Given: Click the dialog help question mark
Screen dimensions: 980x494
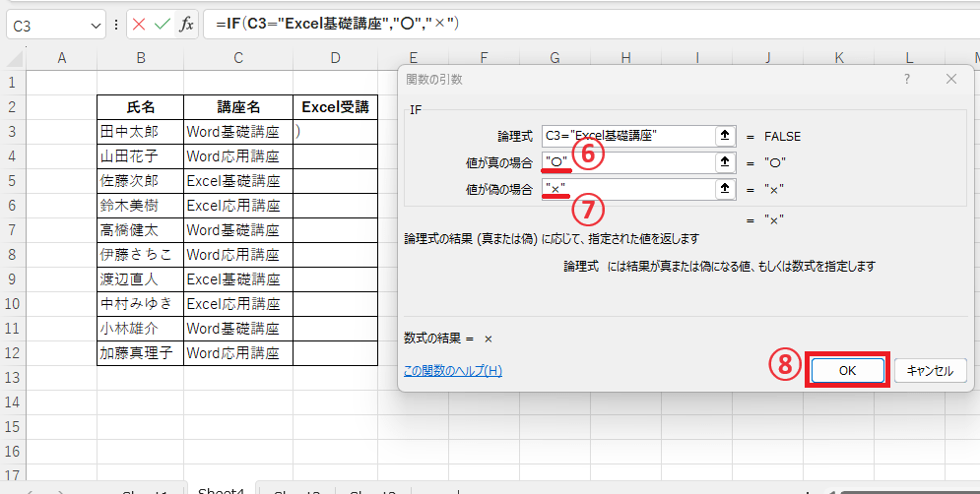Looking at the screenshot, I should 907,80.
